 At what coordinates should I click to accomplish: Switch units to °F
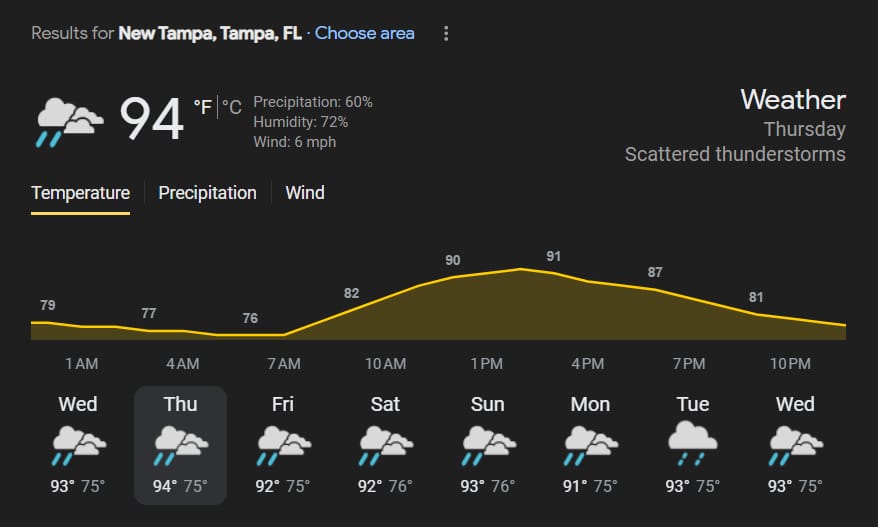[203, 106]
